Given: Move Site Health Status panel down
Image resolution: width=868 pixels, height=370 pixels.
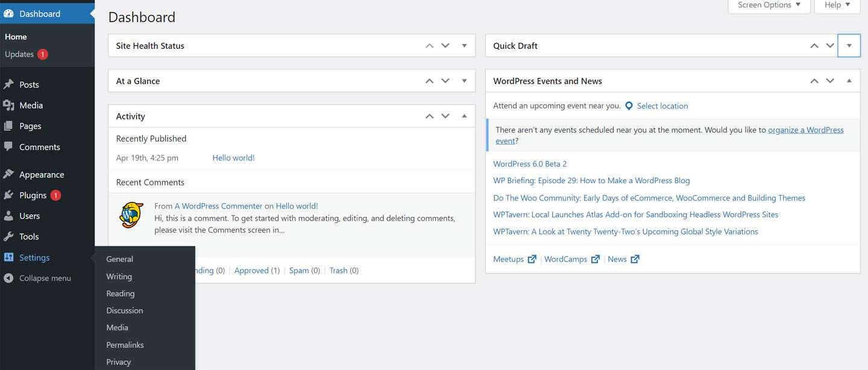Looking at the screenshot, I should pyautogui.click(x=445, y=46).
